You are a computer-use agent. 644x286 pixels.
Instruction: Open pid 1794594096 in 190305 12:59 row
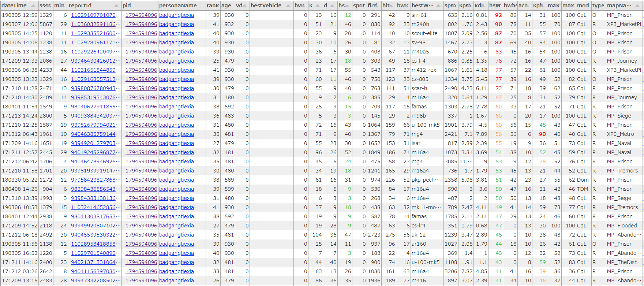coord(141,15)
